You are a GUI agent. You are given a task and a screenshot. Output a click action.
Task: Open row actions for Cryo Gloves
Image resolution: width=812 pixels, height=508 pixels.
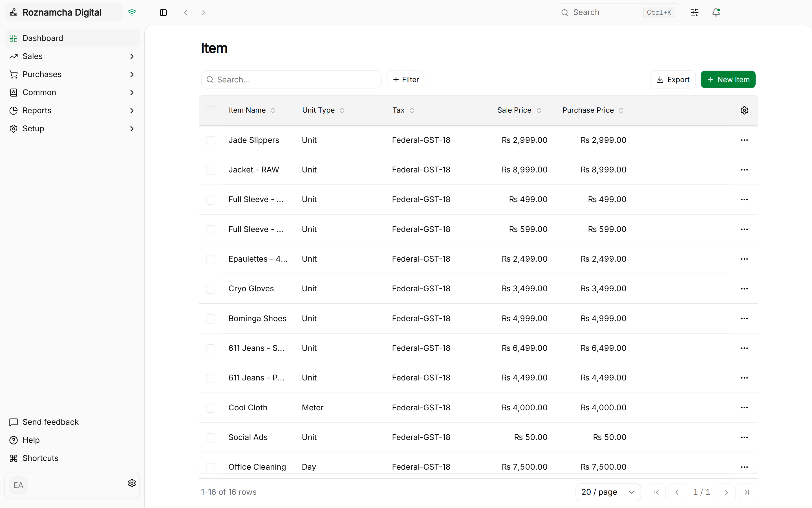tap(744, 289)
